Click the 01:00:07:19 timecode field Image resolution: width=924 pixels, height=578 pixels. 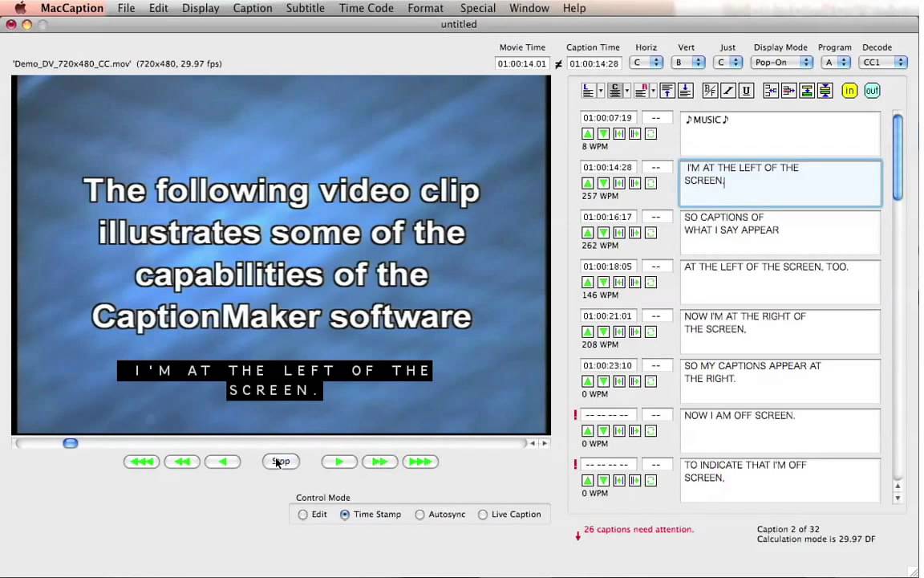click(x=608, y=118)
